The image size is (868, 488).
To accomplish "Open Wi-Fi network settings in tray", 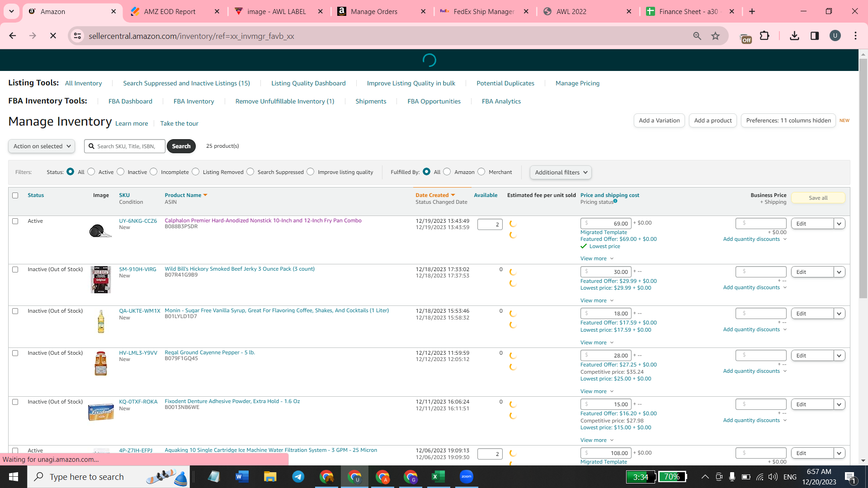I will [760, 477].
